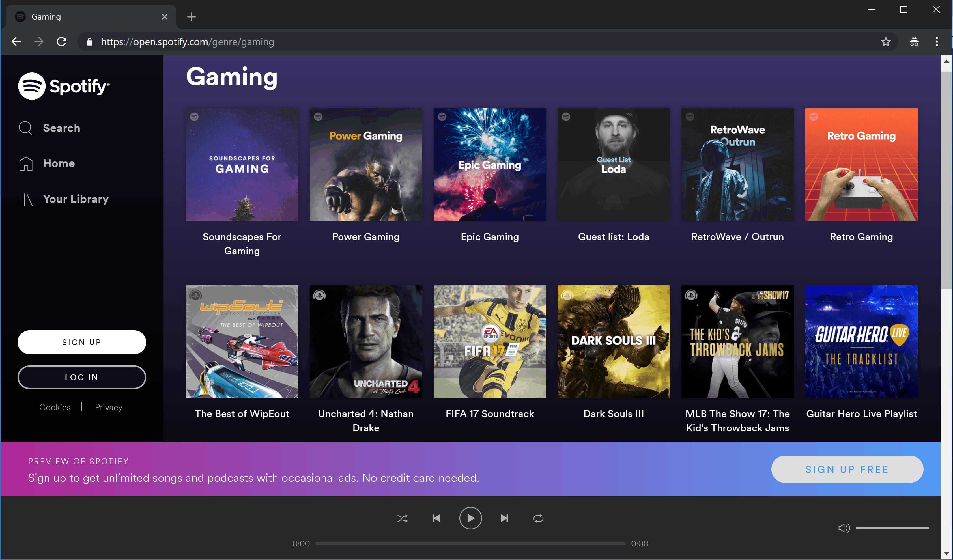
Task: Open The Best of WipEout cover
Action: click(x=242, y=341)
